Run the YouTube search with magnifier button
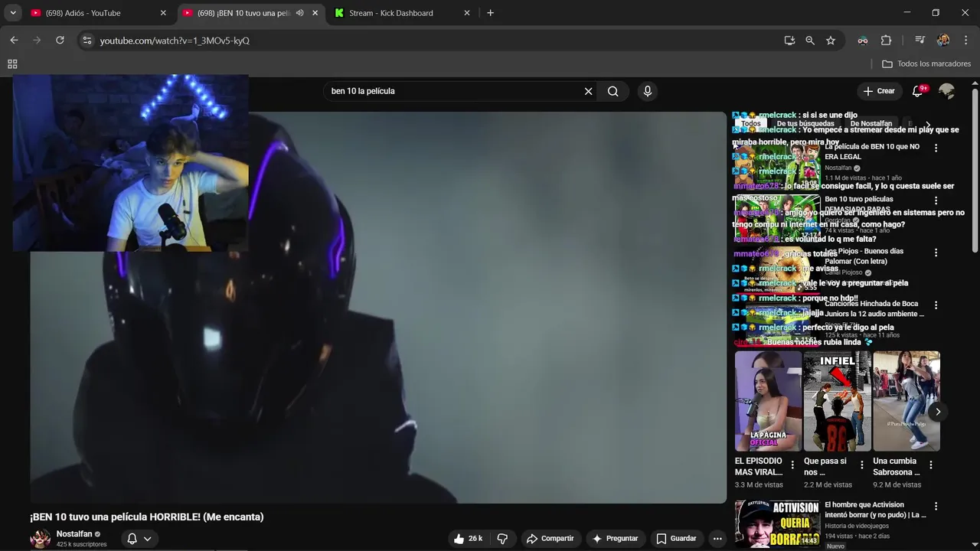 point(612,91)
